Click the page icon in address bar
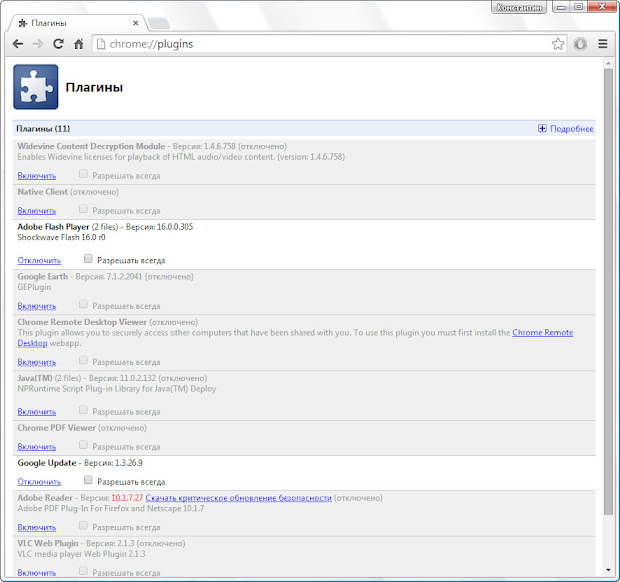 [x=101, y=44]
